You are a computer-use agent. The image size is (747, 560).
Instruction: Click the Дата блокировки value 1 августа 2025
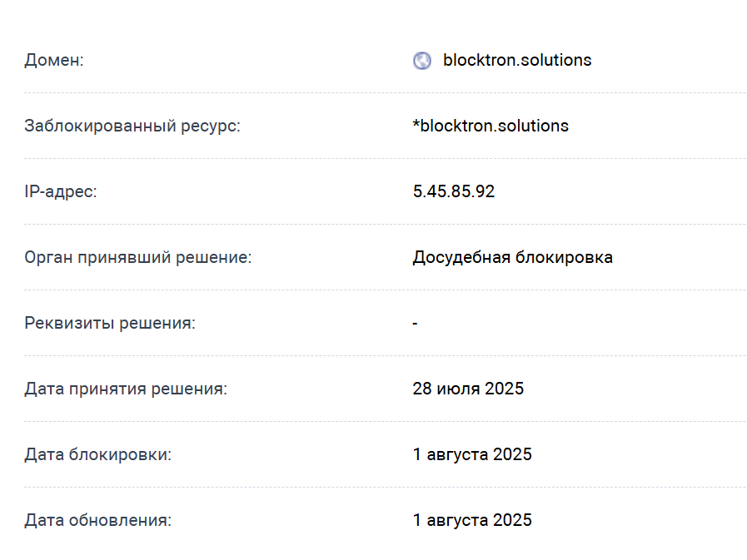click(472, 455)
